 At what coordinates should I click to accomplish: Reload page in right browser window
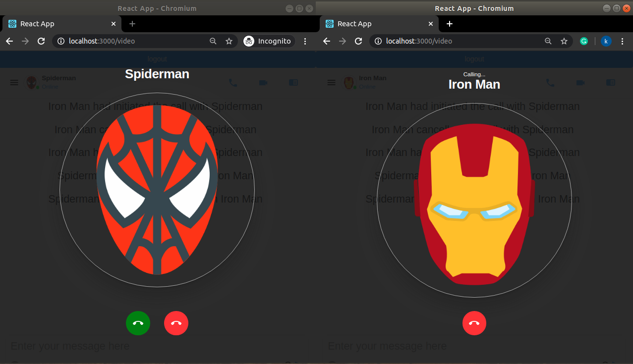click(x=358, y=41)
